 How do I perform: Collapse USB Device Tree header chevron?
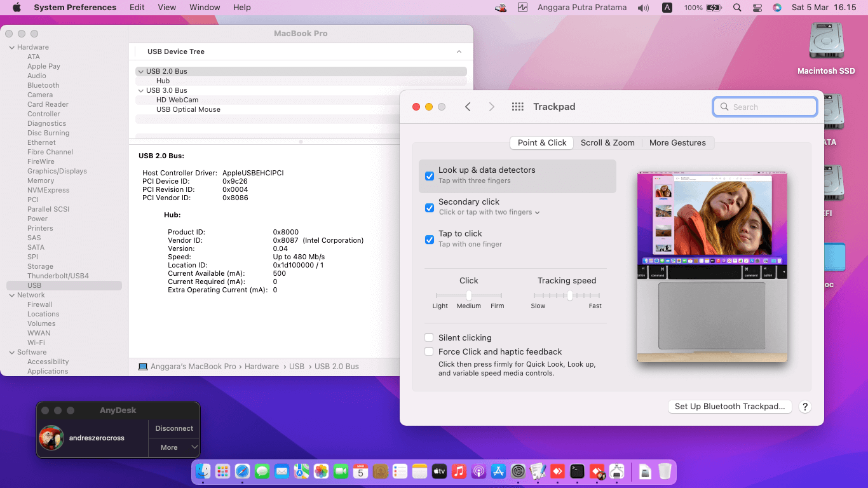click(x=459, y=51)
